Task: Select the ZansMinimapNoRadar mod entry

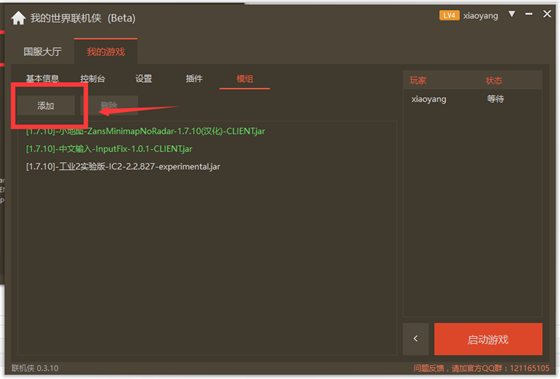Action: [x=145, y=131]
